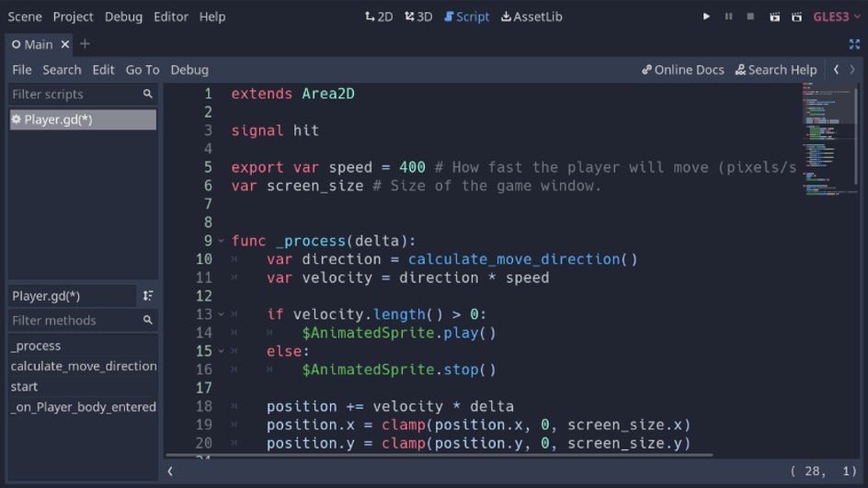868x488 pixels.
Task: Open the Project menu
Action: [73, 17]
